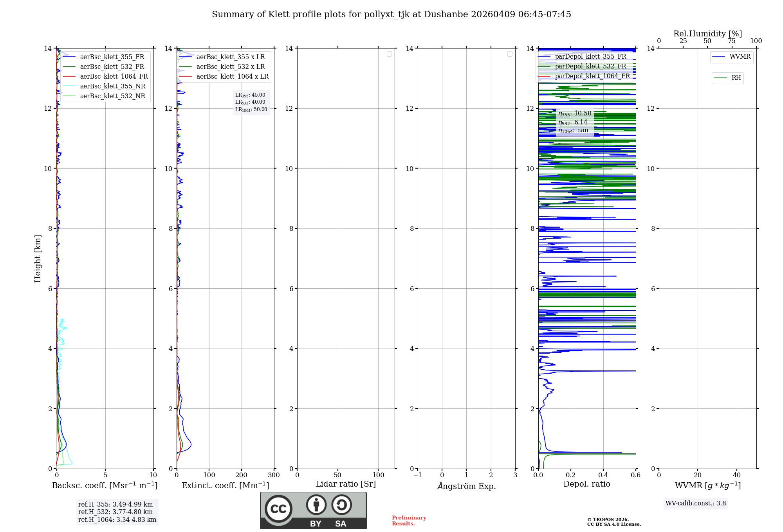This screenshot has width=783, height=532.
Task: Click the share-alike circular arrow icon
Action: [x=341, y=505]
